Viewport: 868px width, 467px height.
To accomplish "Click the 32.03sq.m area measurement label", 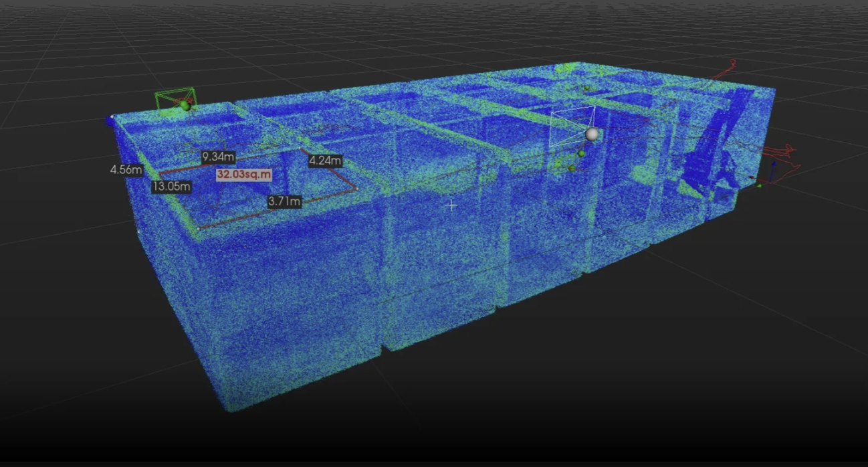I will click(244, 175).
